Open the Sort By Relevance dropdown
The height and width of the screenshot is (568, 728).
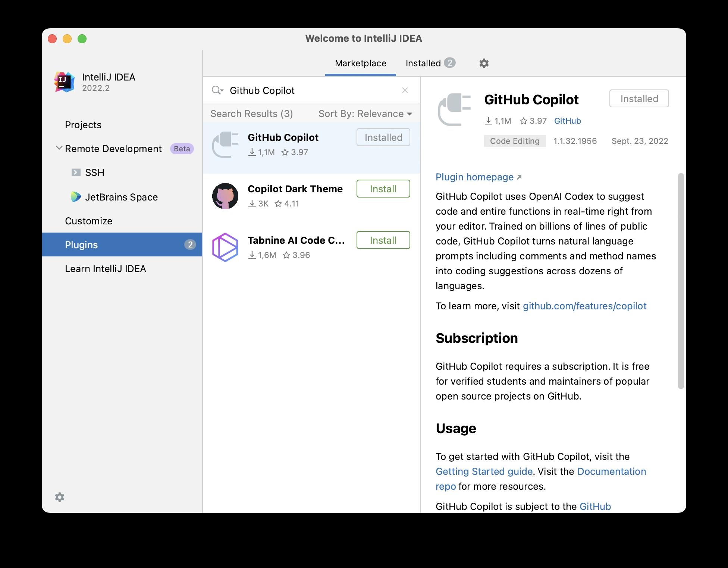(x=365, y=114)
